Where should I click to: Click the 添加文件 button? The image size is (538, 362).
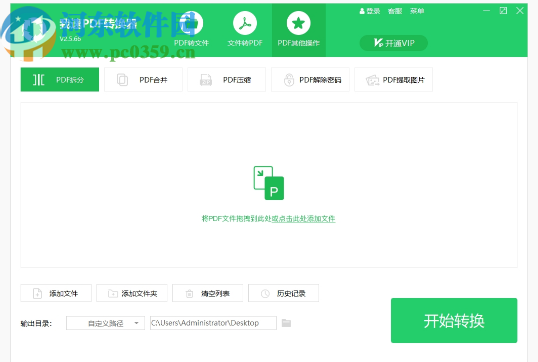pyautogui.click(x=56, y=293)
